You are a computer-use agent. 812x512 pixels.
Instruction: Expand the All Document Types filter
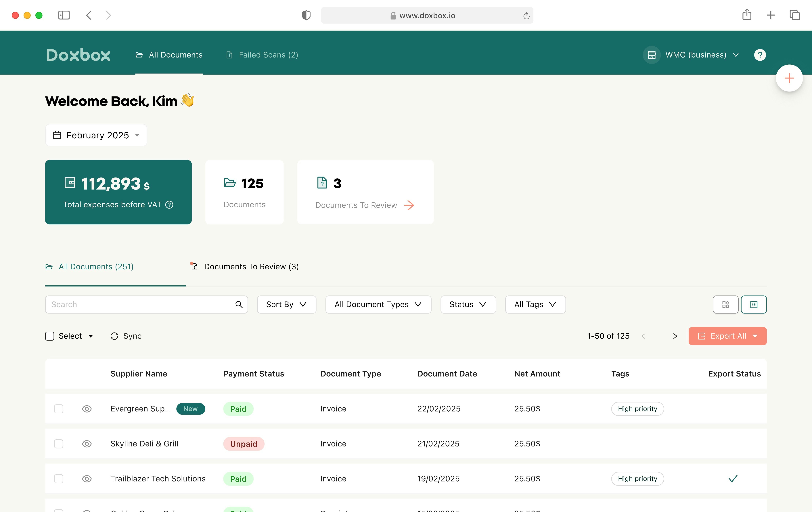(x=378, y=304)
